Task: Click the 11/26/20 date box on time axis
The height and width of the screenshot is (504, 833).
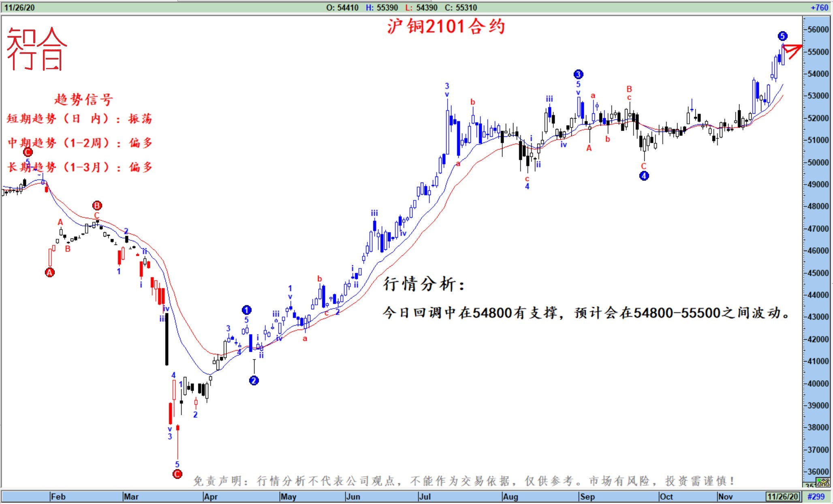Action: pyautogui.click(x=783, y=496)
